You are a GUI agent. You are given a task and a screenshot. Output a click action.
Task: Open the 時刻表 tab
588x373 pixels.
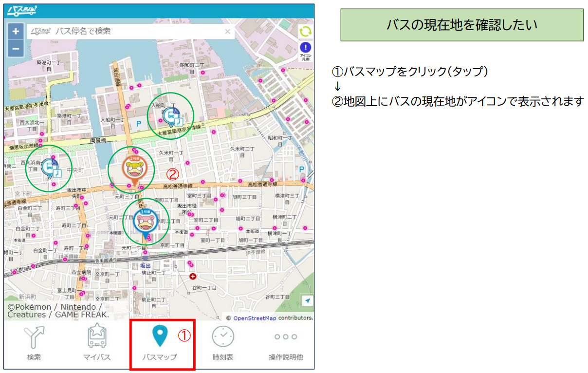(x=223, y=343)
